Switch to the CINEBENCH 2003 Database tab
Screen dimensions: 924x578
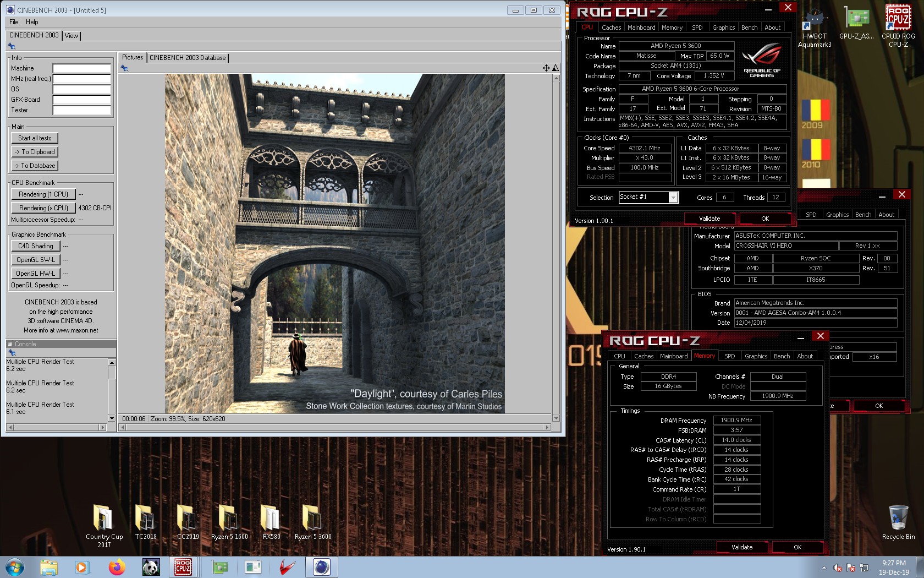pyautogui.click(x=188, y=58)
